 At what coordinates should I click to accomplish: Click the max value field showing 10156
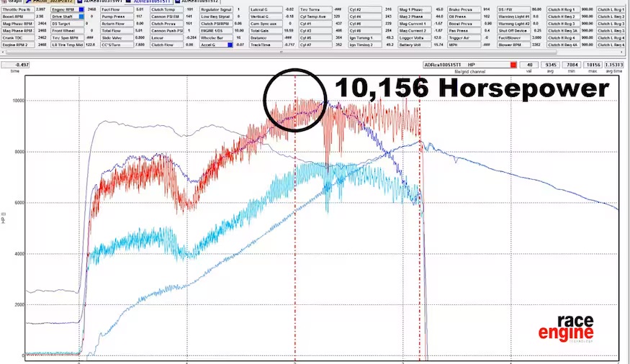tap(593, 65)
